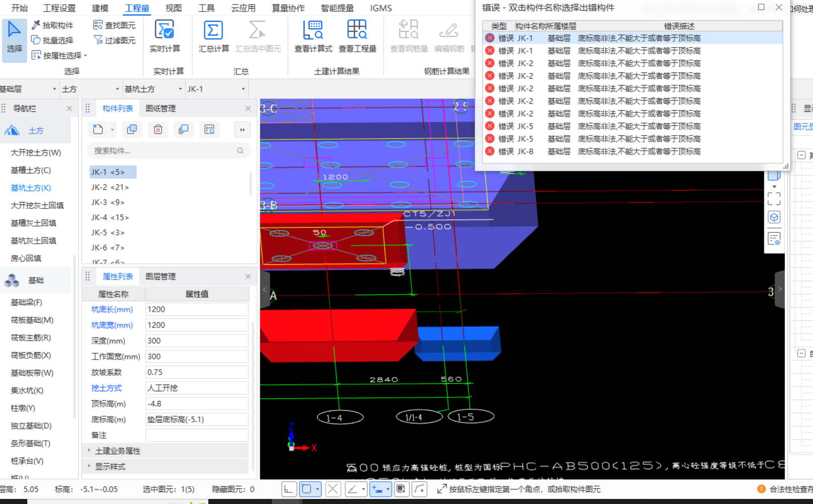Screen dimensions: 813x504
Task: Select component JK-5 <3> in the list
Action: tap(108, 233)
